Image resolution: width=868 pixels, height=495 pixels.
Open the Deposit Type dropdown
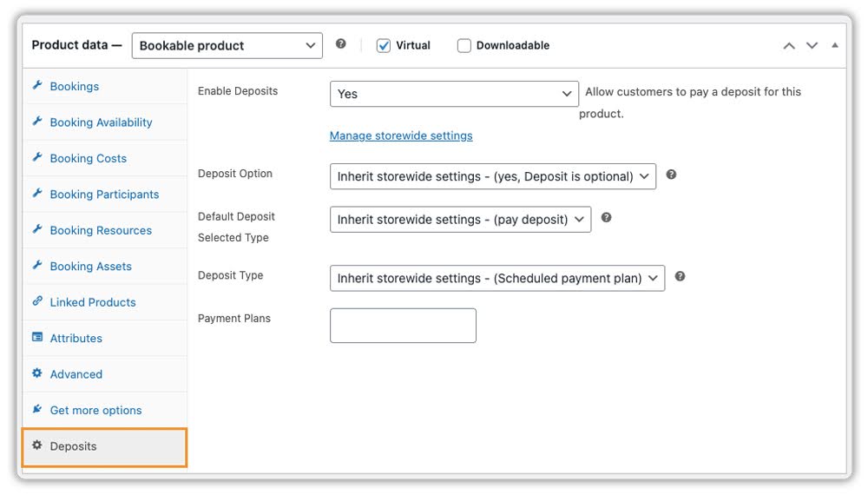pyautogui.click(x=496, y=278)
